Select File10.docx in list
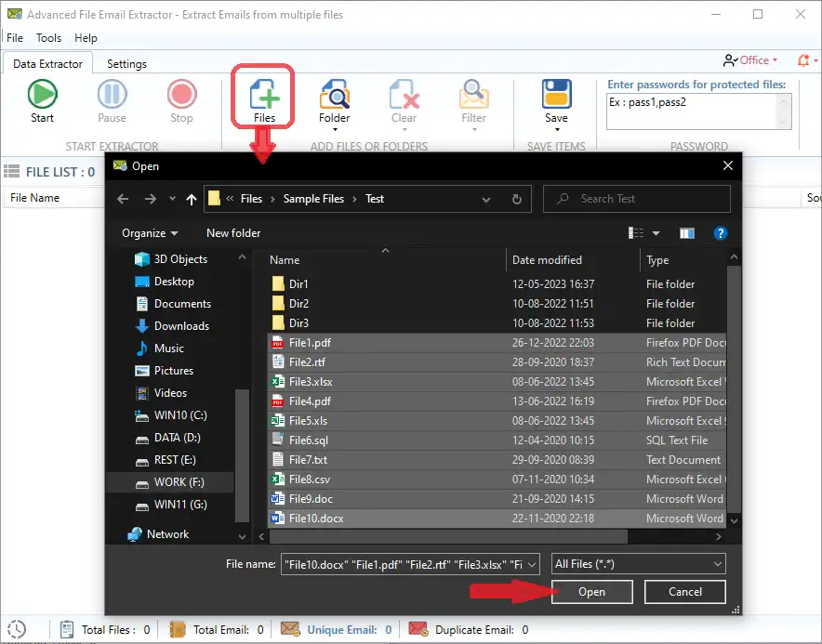The height and width of the screenshot is (644, 822). [x=497, y=519]
